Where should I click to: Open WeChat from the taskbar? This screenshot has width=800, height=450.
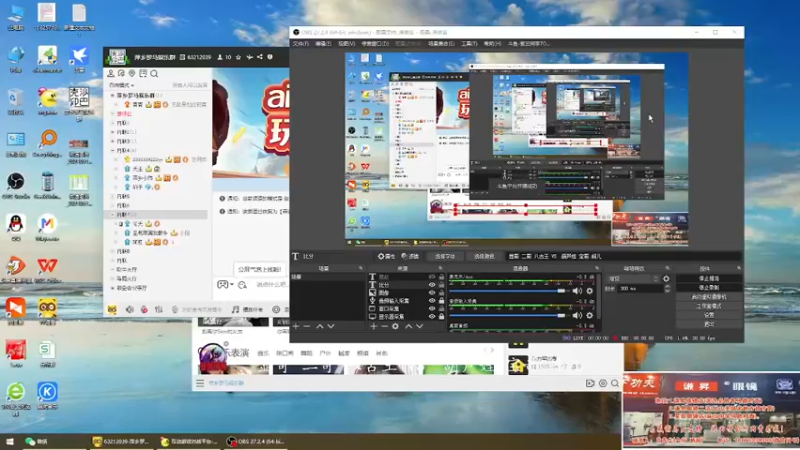[37, 441]
